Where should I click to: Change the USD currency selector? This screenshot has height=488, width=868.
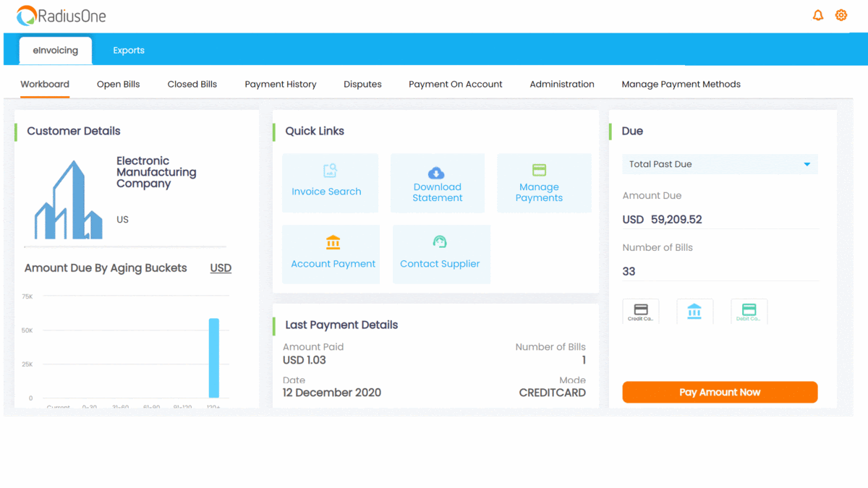point(221,268)
